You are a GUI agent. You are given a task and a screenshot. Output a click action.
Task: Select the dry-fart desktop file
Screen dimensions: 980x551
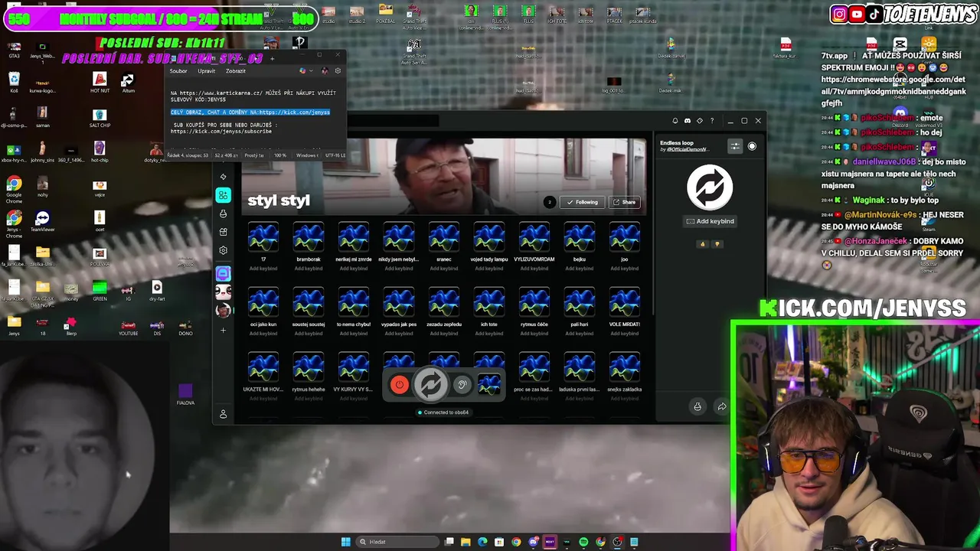point(157,291)
